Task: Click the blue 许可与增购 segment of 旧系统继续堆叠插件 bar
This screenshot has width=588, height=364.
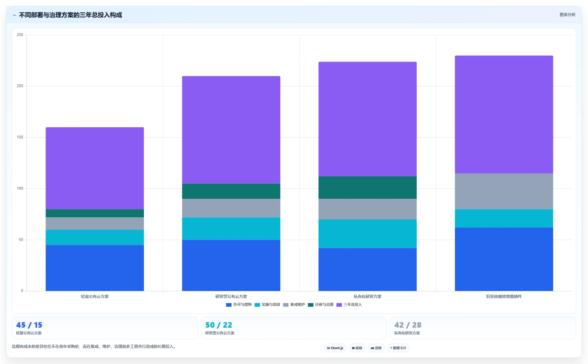Action: [x=504, y=259]
